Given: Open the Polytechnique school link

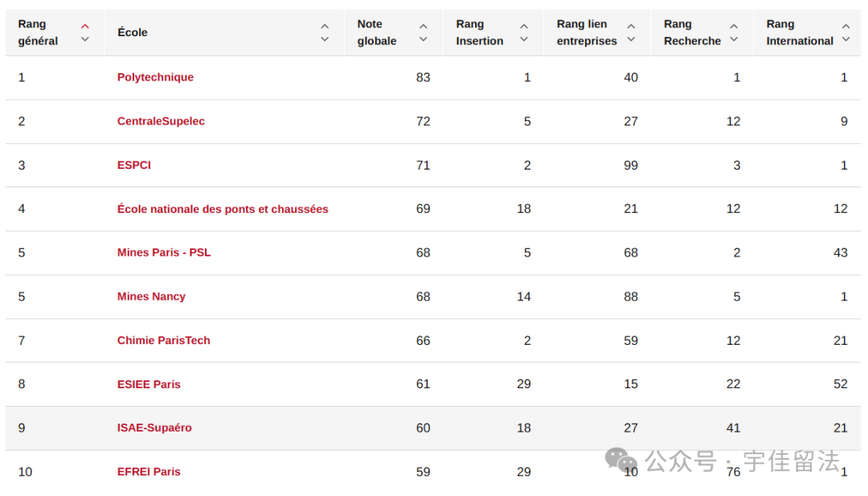Looking at the screenshot, I should [x=156, y=77].
